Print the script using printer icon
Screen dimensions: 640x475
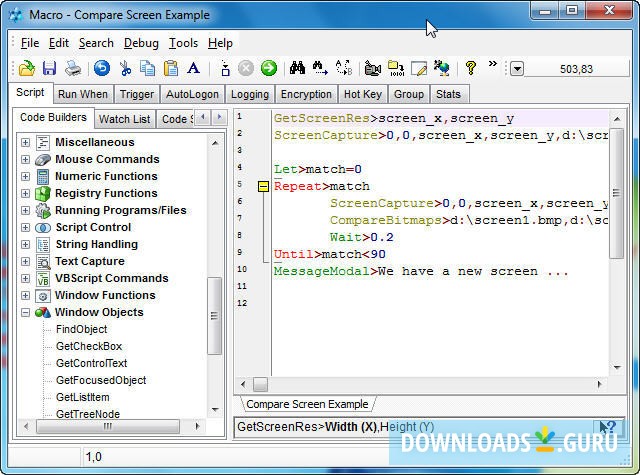click(73, 68)
